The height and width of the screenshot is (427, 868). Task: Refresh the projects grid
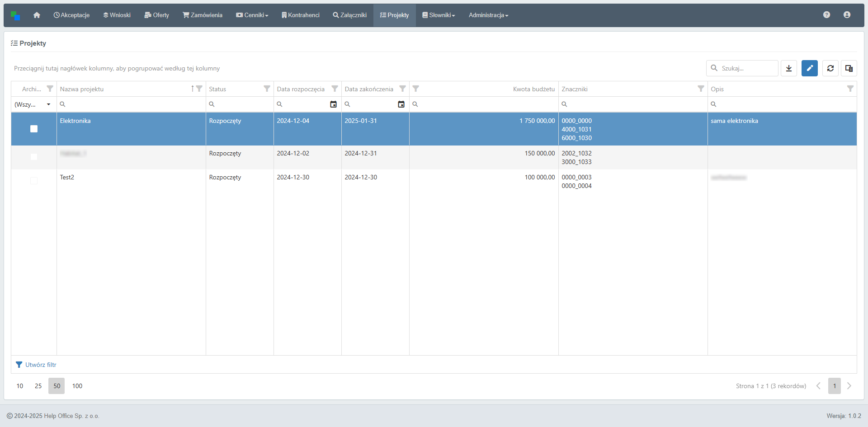pyautogui.click(x=830, y=68)
